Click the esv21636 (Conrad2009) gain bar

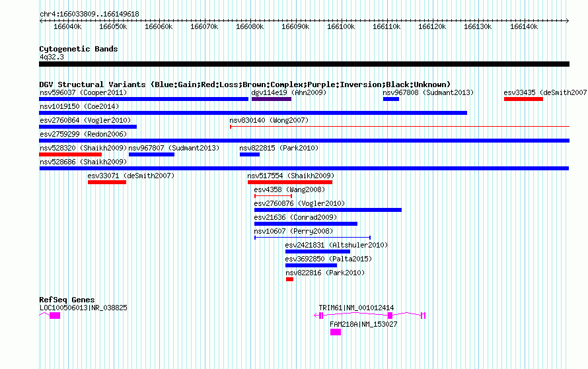click(x=306, y=224)
